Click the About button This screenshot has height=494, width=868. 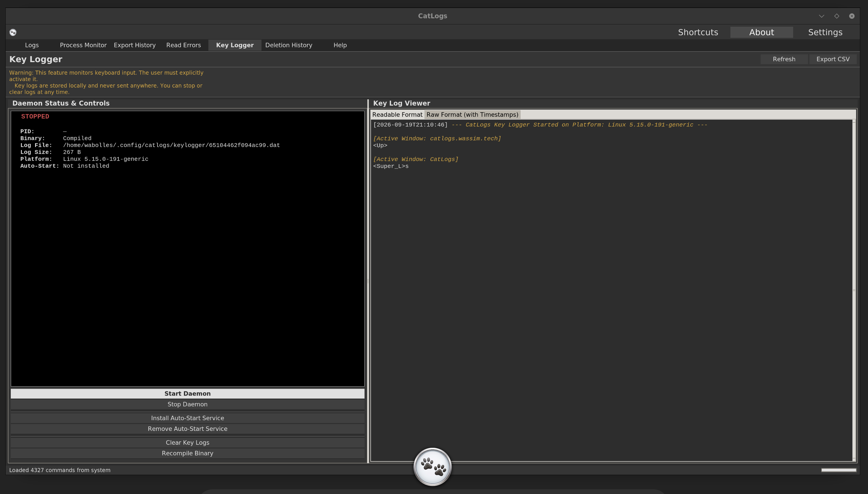click(x=762, y=32)
